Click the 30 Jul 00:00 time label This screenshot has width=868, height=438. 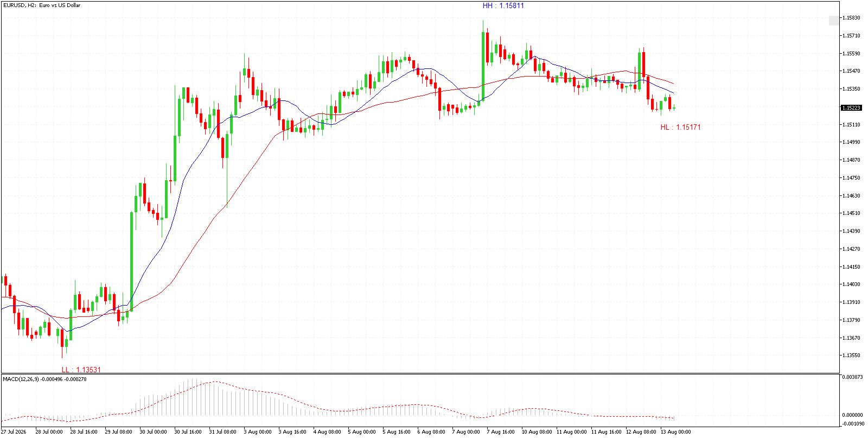(x=153, y=432)
